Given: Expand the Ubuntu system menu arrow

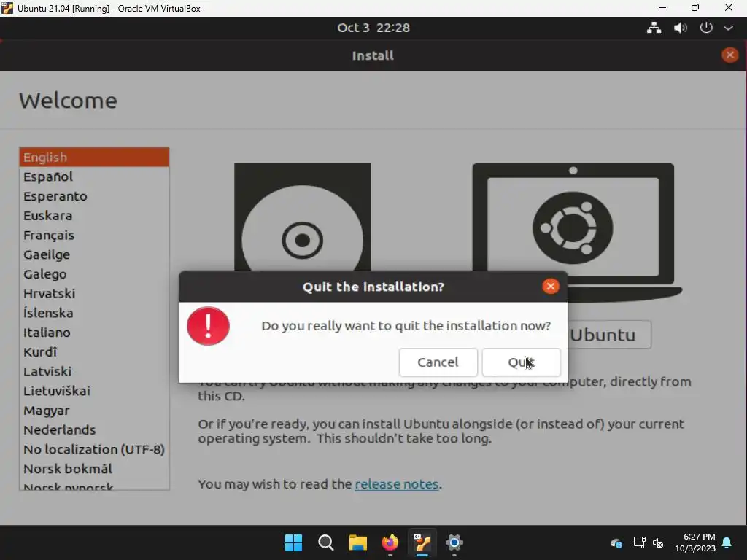Looking at the screenshot, I should [729, 28].
